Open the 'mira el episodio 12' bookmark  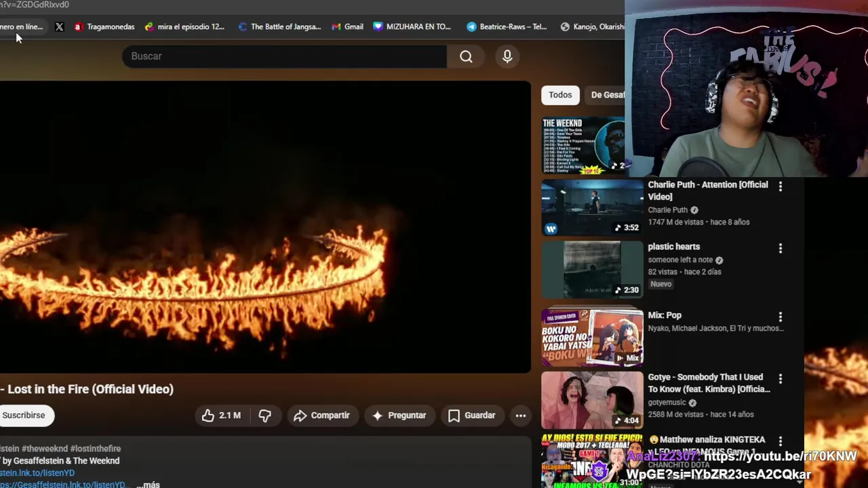184,27
